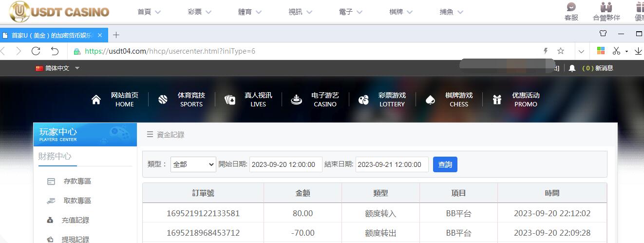Edit the 結束日期 date field
This screenshot has height=243, width=644.
coord(392,164)
